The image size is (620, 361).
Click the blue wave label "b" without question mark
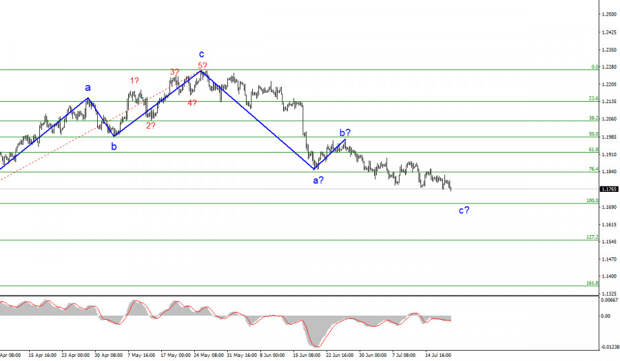click(114, 147)
